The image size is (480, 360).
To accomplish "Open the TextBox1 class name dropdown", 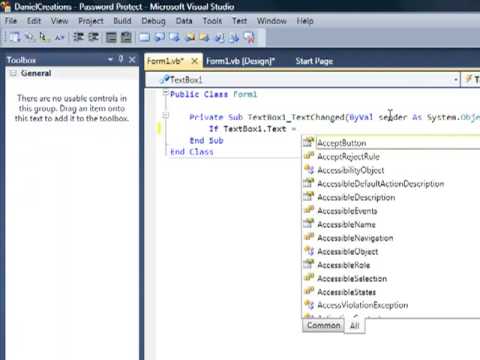I will tap(455, 80).
